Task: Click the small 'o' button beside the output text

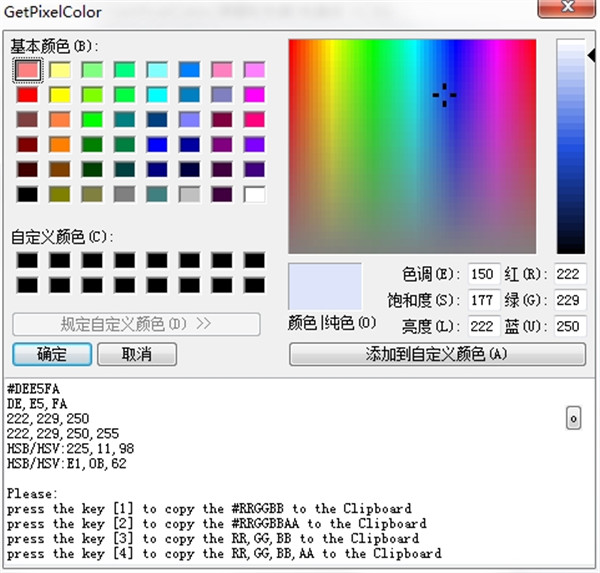Action: (x=573, y=418)
